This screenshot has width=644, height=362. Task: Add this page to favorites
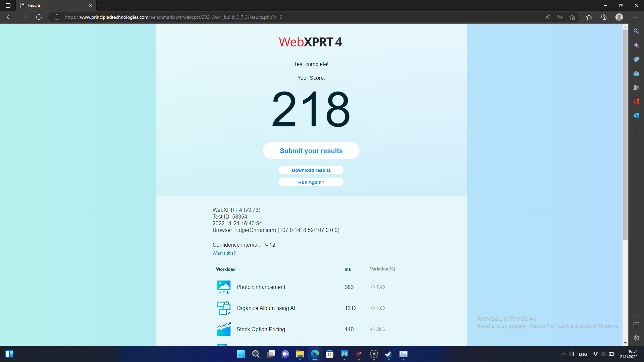(572, 17)
